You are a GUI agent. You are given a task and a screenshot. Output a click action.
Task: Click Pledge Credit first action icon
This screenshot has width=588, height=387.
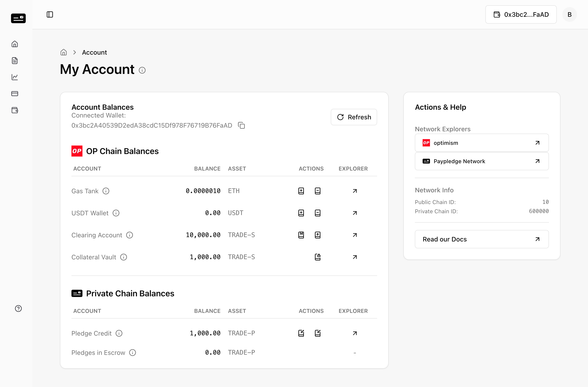tap(301, 333)
